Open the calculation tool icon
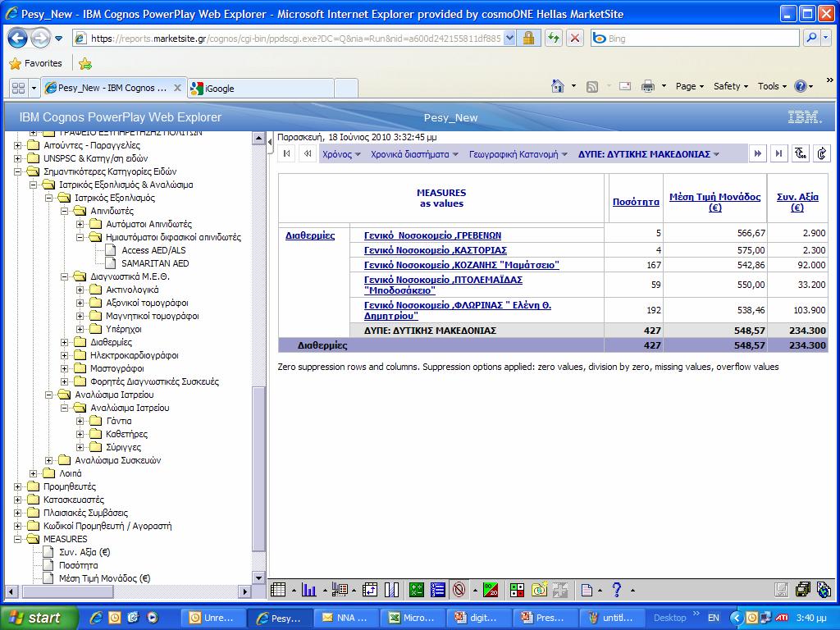This screenshot has height=630, width=840. (417, 590)
